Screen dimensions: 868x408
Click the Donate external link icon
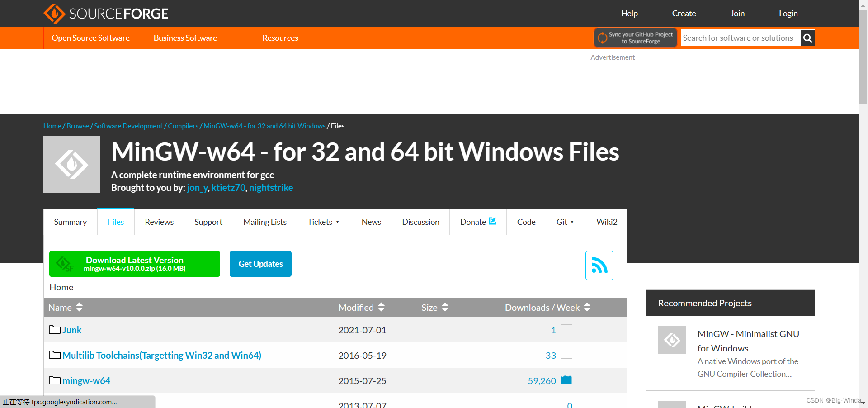tap(493, 221)
